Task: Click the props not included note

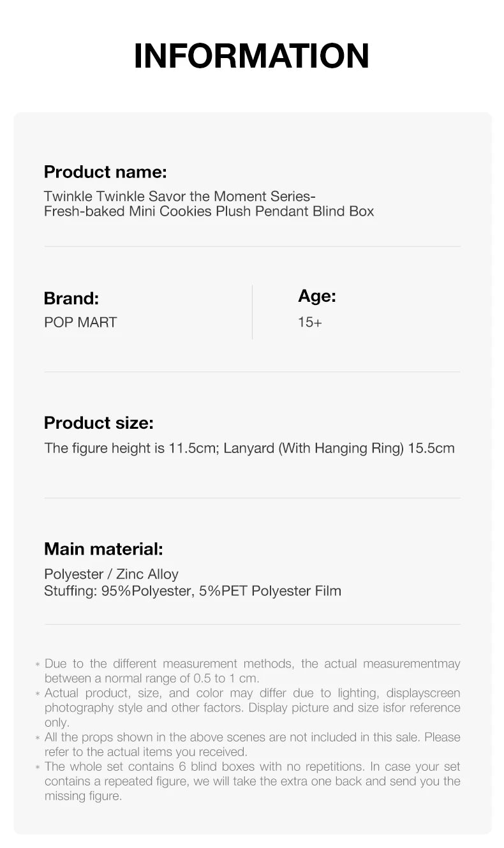Action: tap(252, 745)
